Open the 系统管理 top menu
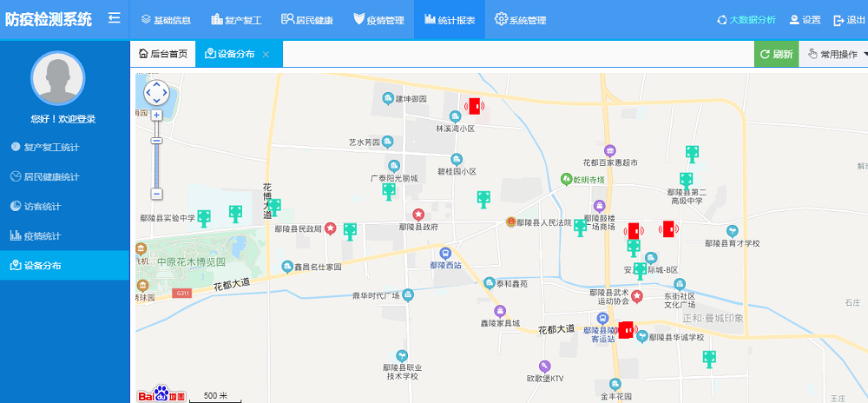This screenshot has width=868, height=403. pyautogui.click(x=521, y=20)
